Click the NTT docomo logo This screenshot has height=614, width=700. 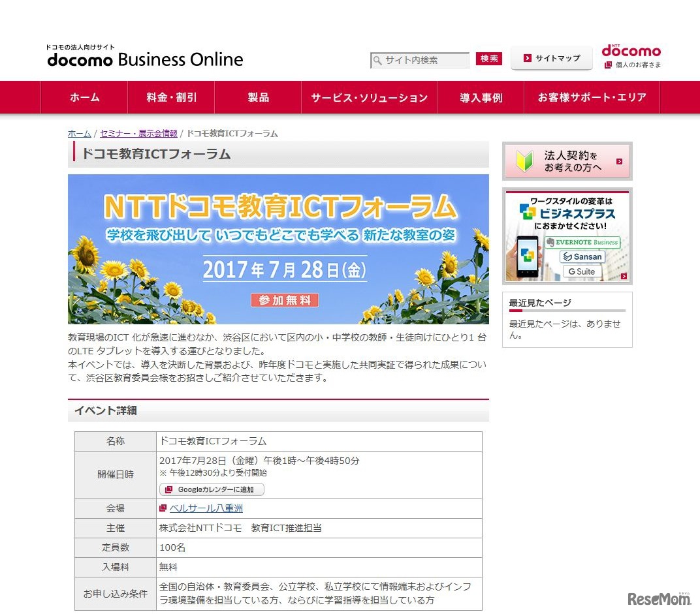pos(631,50)
